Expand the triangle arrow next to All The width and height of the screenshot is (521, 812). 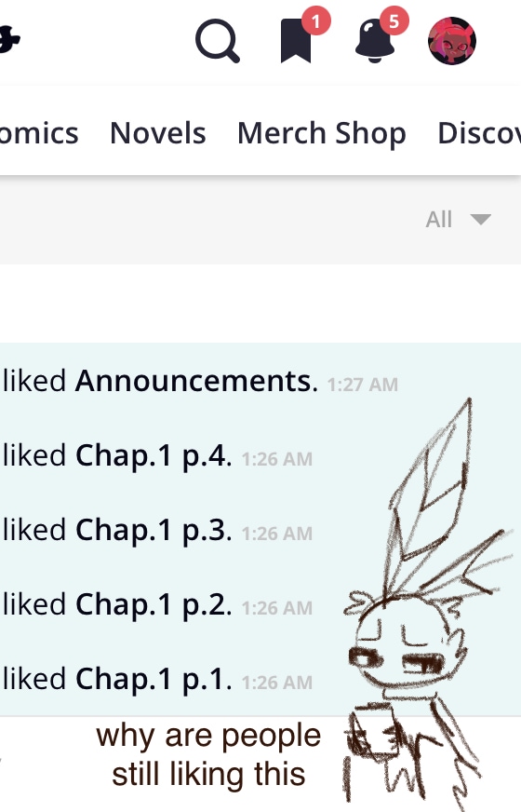point(481,220)
